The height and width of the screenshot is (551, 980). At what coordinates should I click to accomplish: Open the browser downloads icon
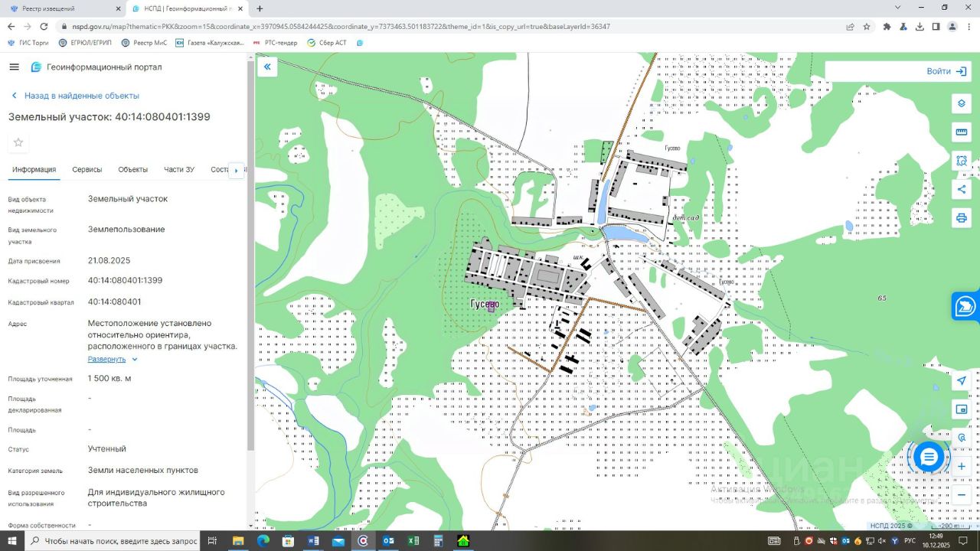[920, 26]
